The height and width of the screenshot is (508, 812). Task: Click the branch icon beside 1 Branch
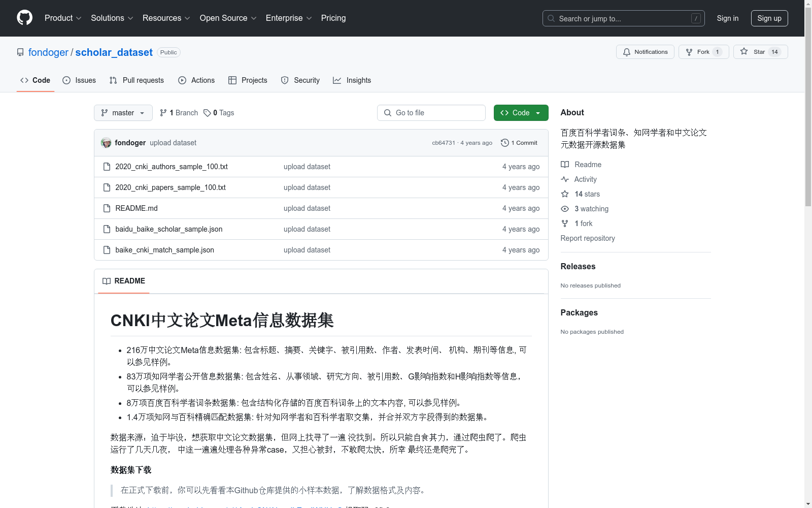(x=163, y=113)
